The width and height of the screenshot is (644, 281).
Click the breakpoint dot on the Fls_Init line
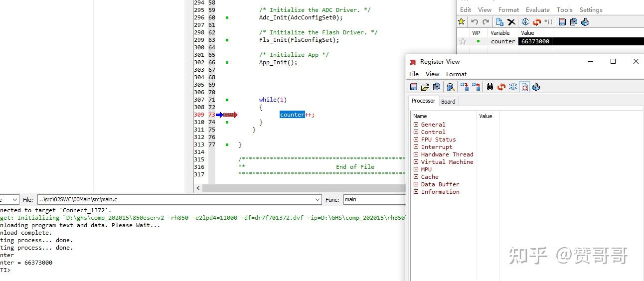pos(227,40)
